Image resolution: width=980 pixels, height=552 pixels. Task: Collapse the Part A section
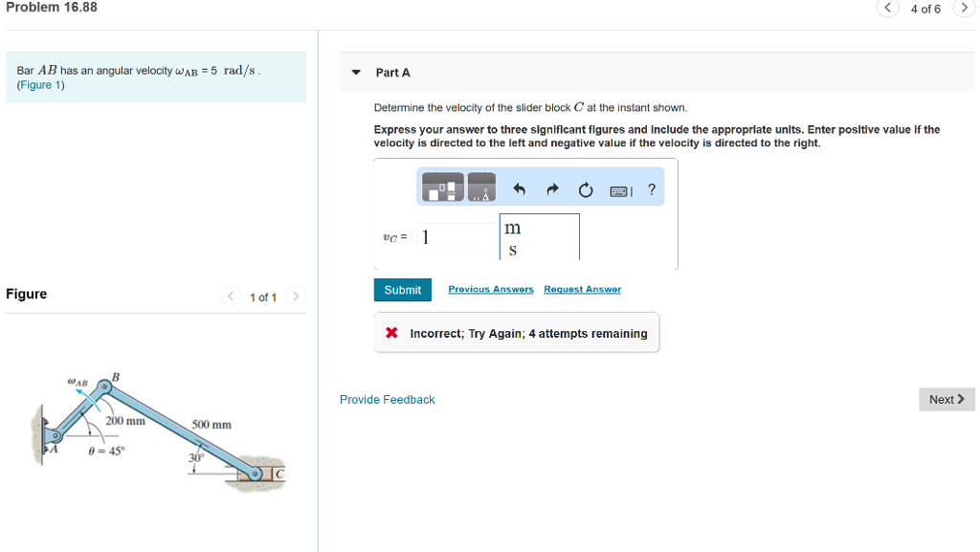click(354, 72)
